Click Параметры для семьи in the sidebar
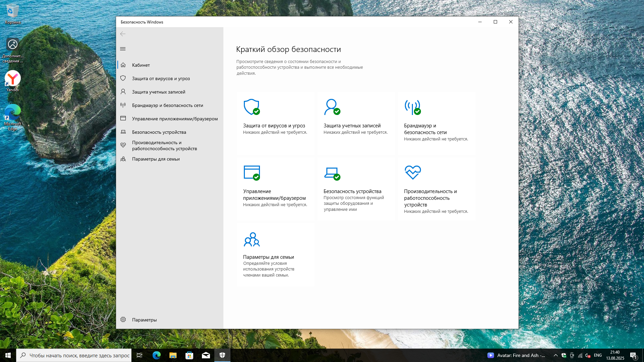The height and width of the screenshot is (362, 644). pyautogui.click(x=156, y=159)
